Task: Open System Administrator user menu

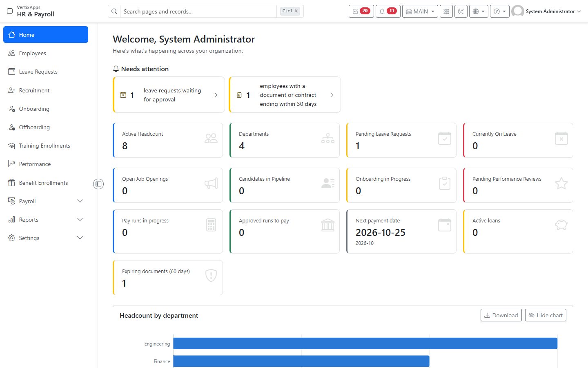Action: 546,11
